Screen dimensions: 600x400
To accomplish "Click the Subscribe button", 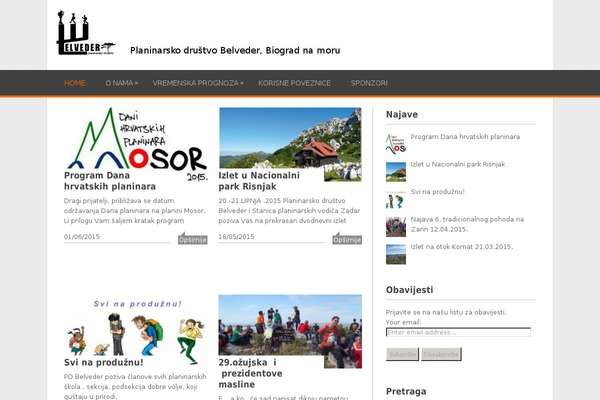I will point(402,354).
